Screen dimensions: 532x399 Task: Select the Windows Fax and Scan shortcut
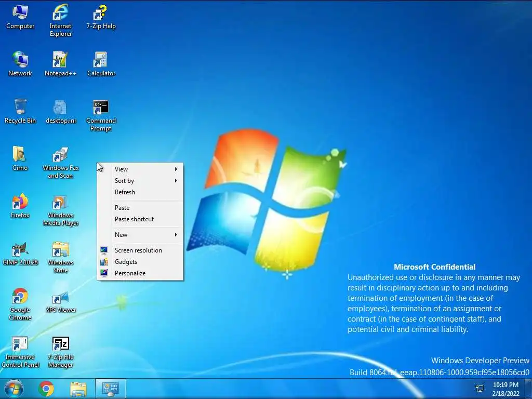point(60,162)
